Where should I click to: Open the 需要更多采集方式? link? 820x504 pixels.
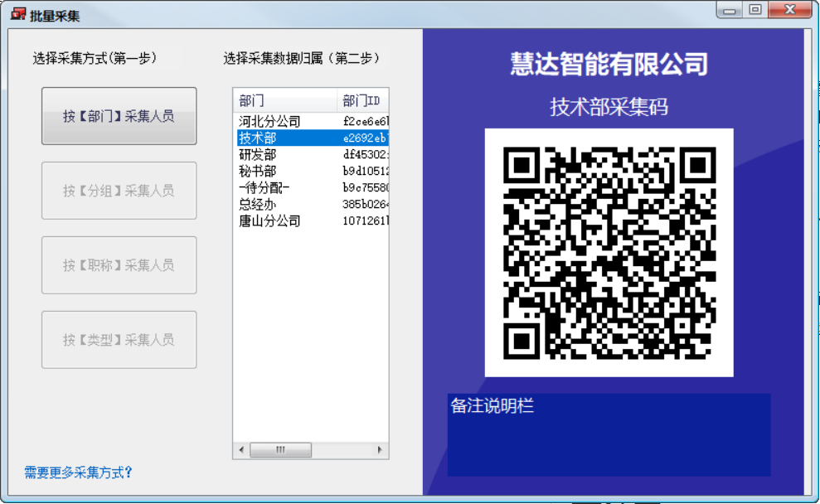(79, 472)
